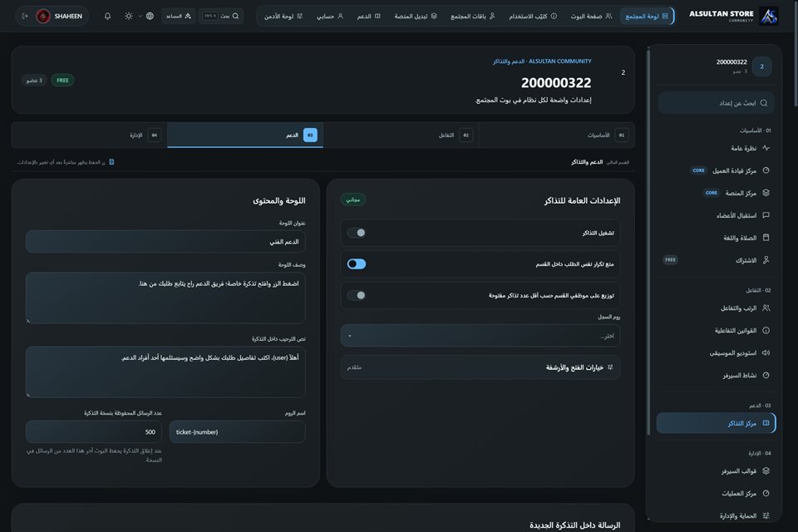Select مركز التذاكر in the sidebar

(716, 423)
